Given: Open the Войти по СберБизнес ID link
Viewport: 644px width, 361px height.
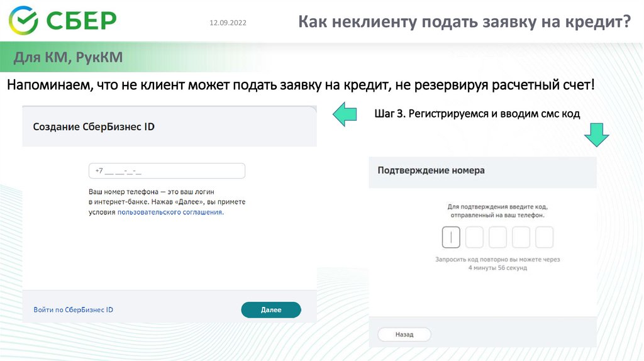Looking at the screenshot, I should 73,309.
